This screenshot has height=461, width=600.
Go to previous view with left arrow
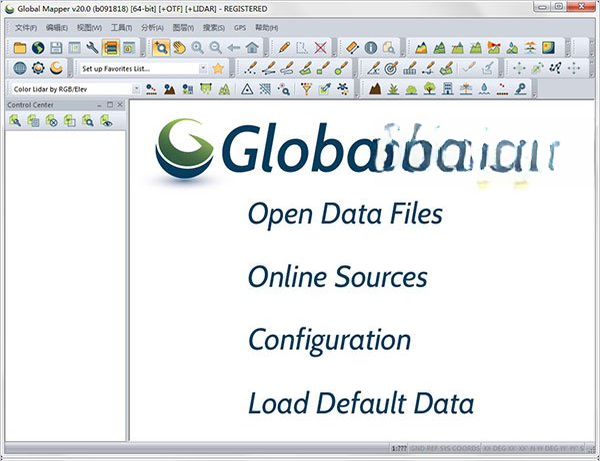pyautogui.click(x=234, y=48)
